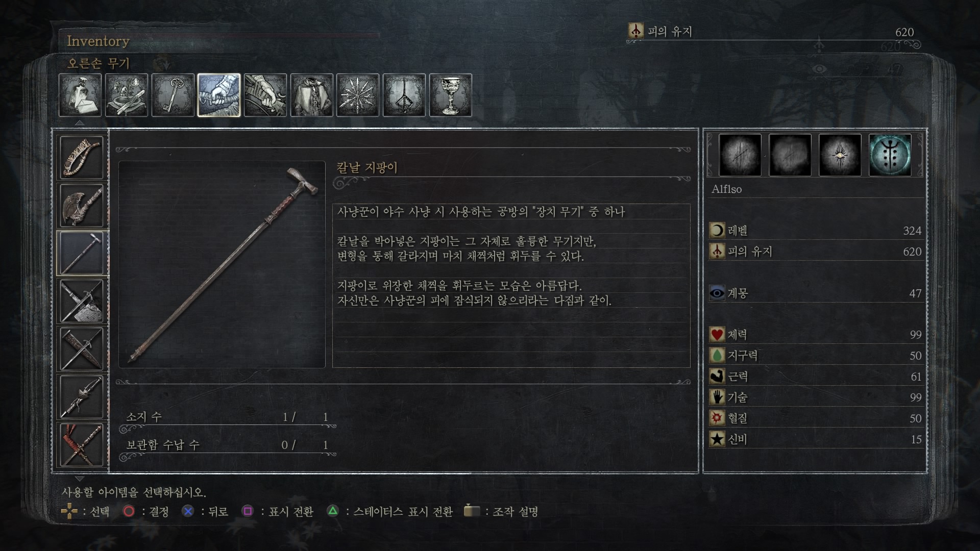Select the crossed twin blades weapon
Screen dimensions: 980x551
point(82,349)
